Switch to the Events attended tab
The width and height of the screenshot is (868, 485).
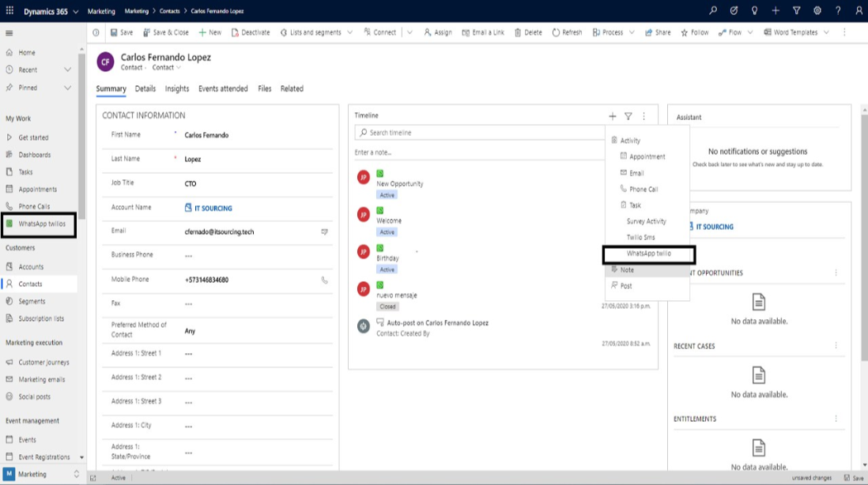point(223,88)
